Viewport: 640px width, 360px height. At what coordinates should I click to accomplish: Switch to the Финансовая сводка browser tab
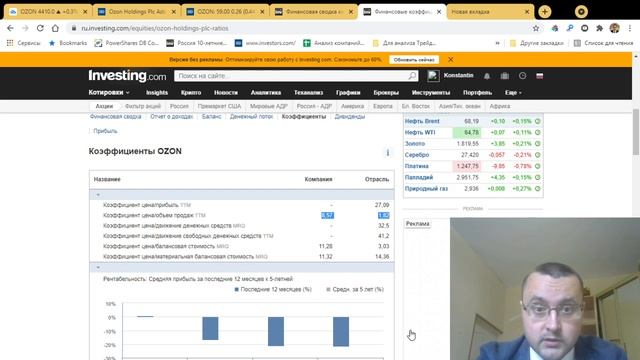[x=314, y=12]
